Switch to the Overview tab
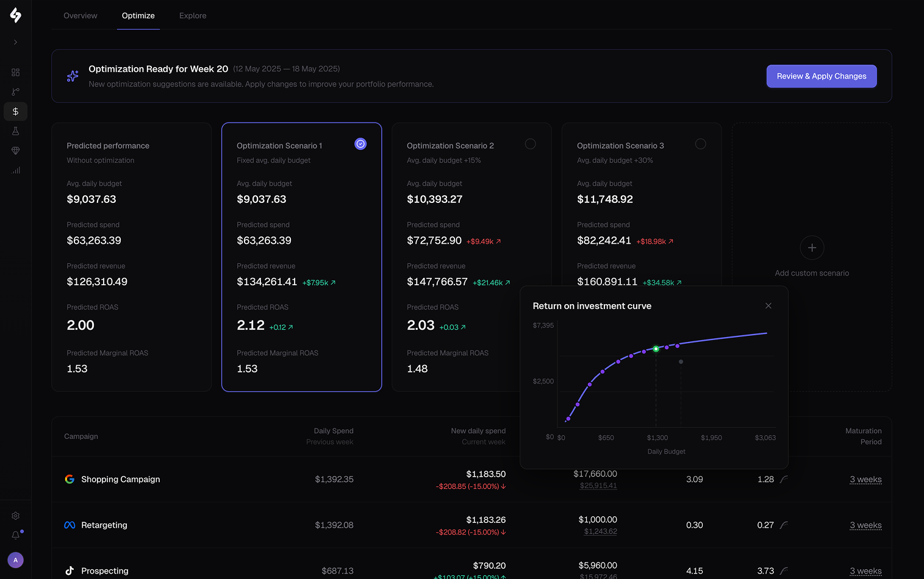The width and height of the screenshot is (924, 579). pos(81,16)
